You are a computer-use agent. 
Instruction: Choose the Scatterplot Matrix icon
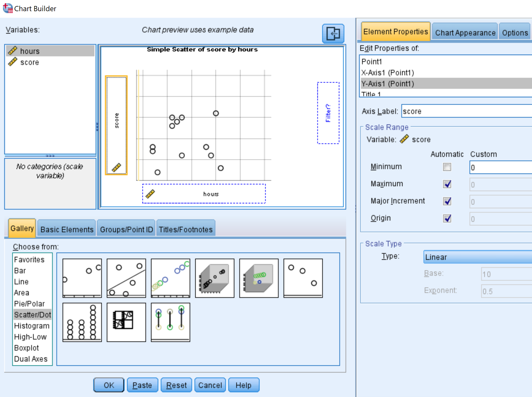pyautogui.click(x=126, y=322)
